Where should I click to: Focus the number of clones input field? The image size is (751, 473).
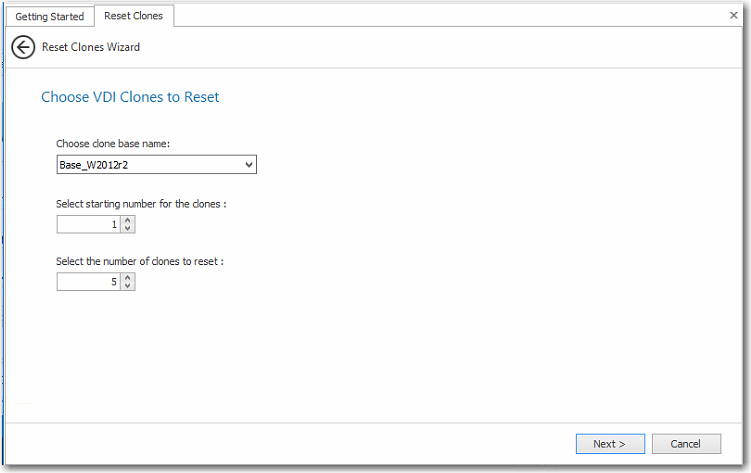(88, 282)
